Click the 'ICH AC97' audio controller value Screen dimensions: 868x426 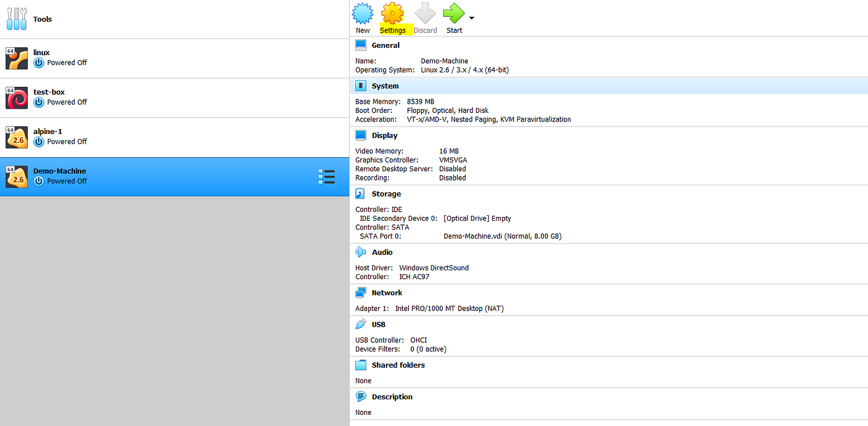pos(414,277)
